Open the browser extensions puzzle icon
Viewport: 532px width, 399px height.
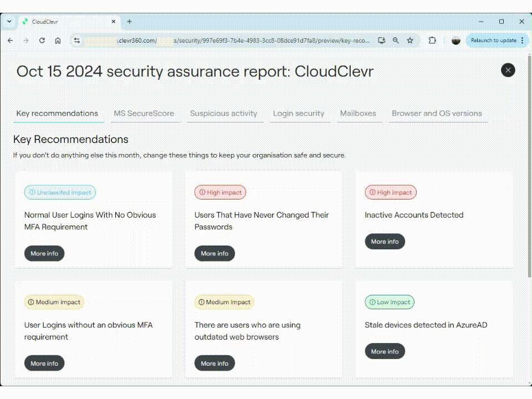click(x=432, y=40)
